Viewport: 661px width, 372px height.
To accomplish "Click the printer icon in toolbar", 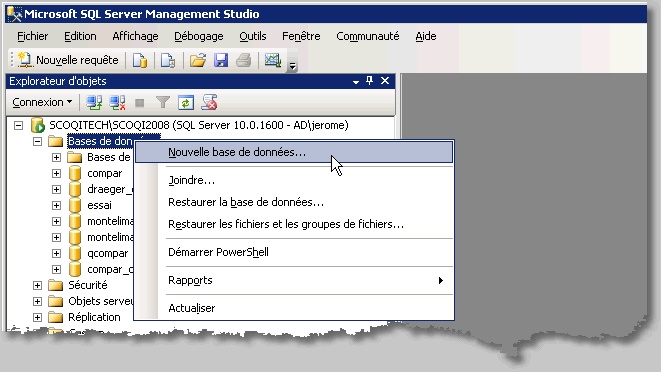I will point(244,60).
